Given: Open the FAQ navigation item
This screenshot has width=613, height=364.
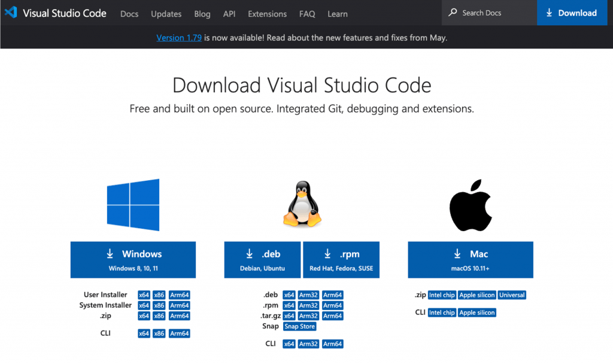Looking at the screenshot, I should click(x=307, y=14).
